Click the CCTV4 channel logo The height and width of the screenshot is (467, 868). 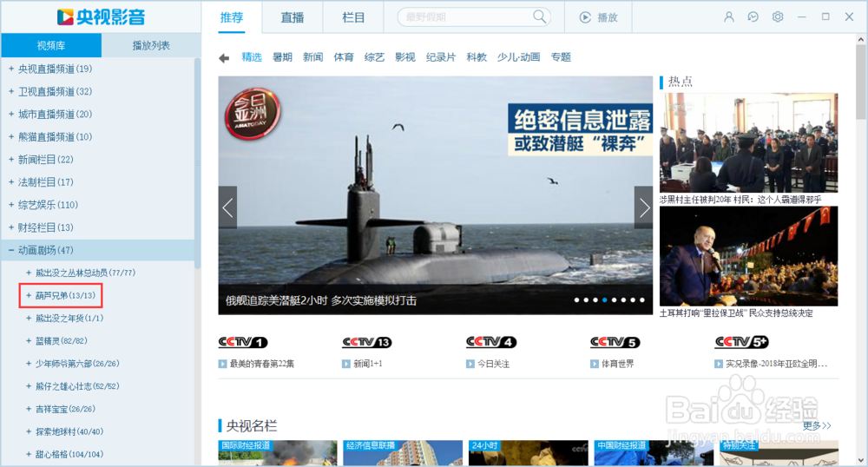point(491,342)
